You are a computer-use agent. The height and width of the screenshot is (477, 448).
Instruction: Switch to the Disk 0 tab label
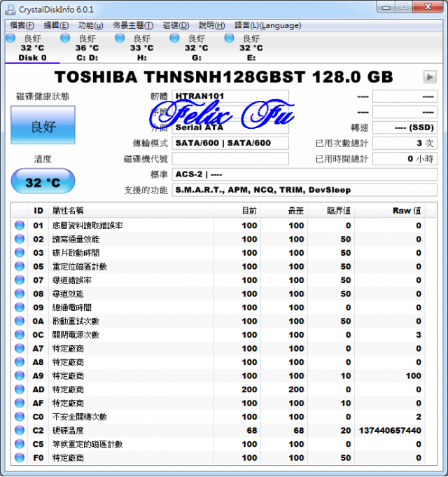(32, 58)
